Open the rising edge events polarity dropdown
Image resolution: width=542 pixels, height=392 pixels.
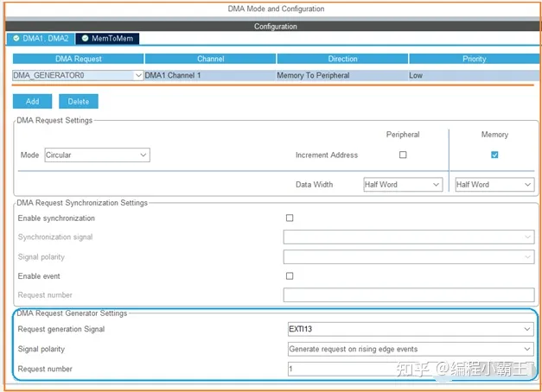coord(411,349)
